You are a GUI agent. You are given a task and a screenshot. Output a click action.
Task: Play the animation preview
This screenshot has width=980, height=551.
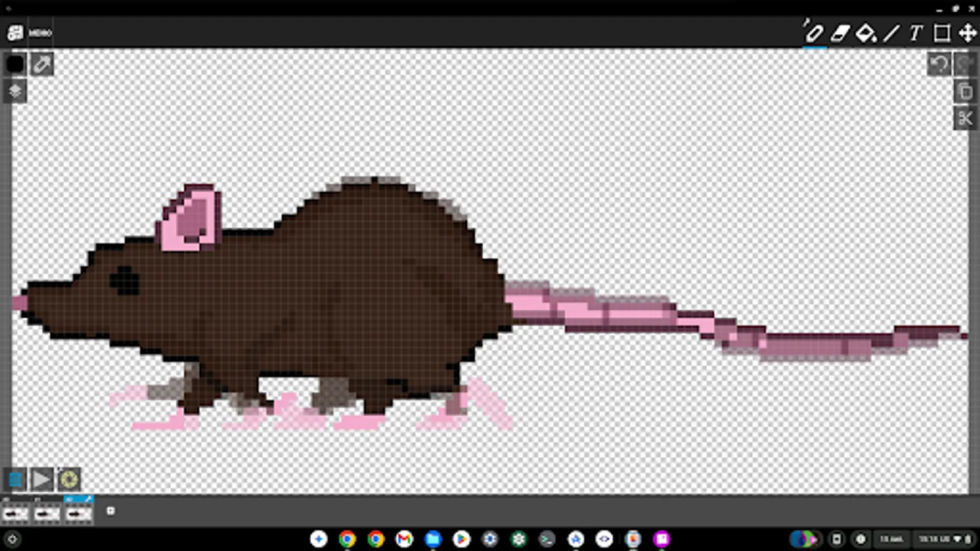42,480
